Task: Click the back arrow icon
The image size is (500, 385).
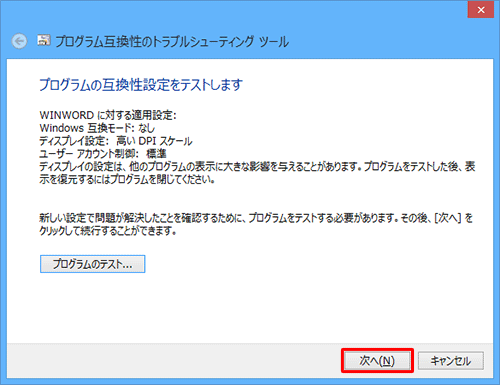Action: pos(19,41)
